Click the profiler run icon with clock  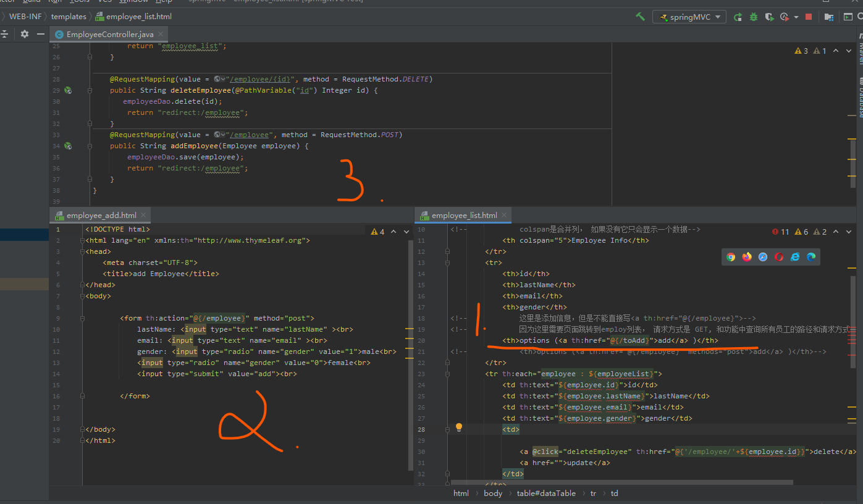(x=785, y=17)
